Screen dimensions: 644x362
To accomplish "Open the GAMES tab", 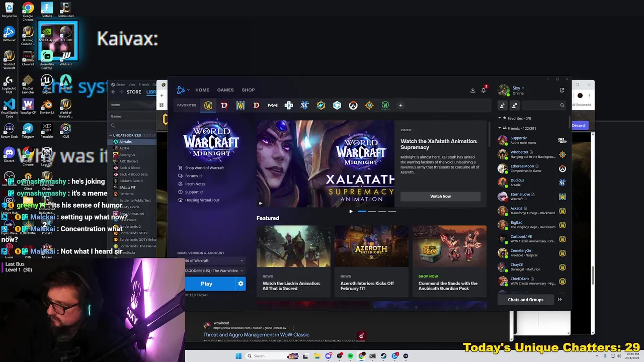I will 225,90.
